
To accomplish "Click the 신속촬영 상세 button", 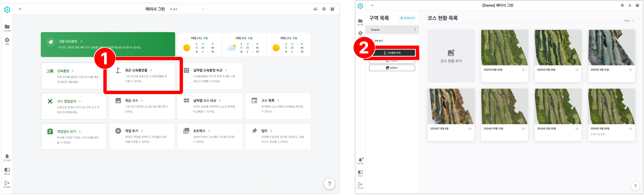I will coord(392,53).
